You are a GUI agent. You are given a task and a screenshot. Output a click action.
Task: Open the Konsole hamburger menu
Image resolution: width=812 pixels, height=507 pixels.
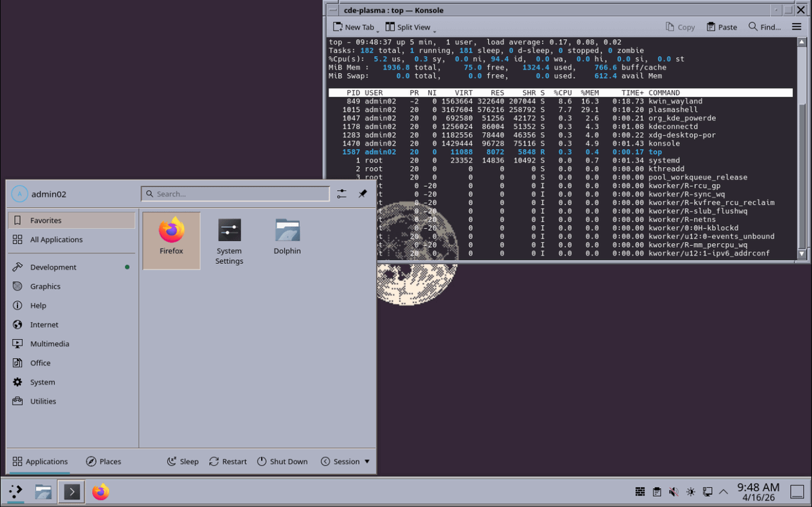pyautogui.click(x=796, y=26)
